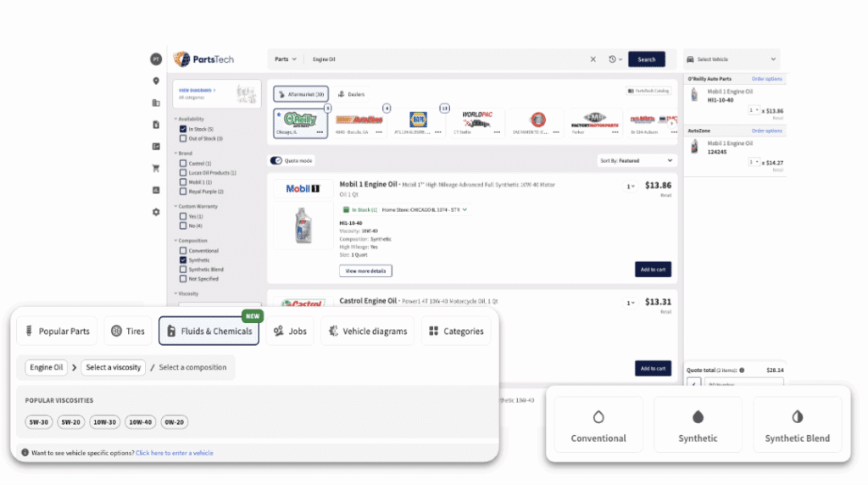Check the Royal Purple brand filter
The height and width of the screenshot is (485, 868).
click(183, 192)
